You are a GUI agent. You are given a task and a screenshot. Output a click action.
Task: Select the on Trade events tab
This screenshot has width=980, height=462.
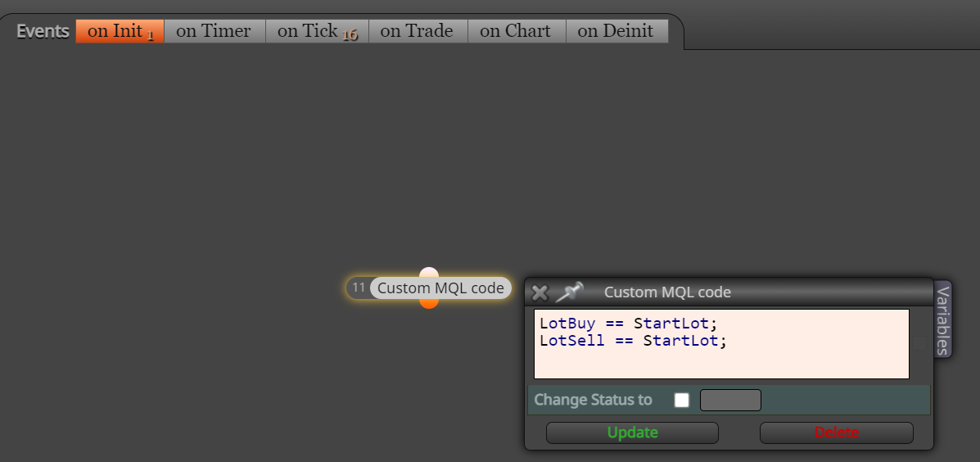tap(418, 31)
